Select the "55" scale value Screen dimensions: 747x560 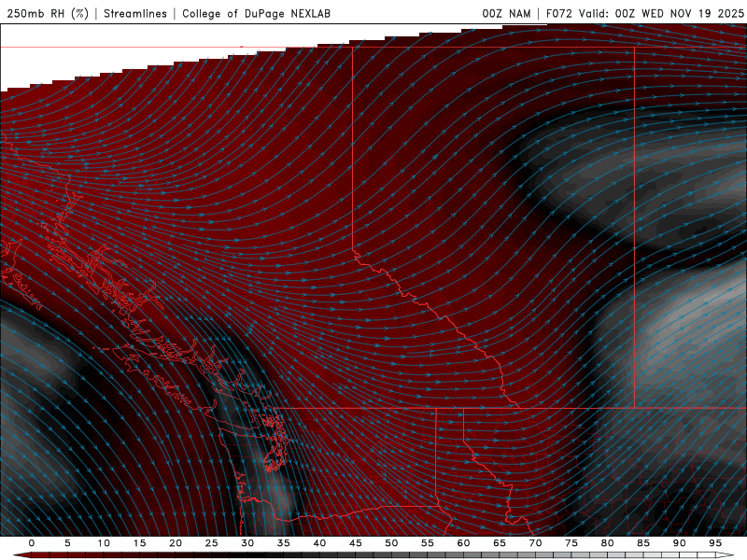pos(428,543)
